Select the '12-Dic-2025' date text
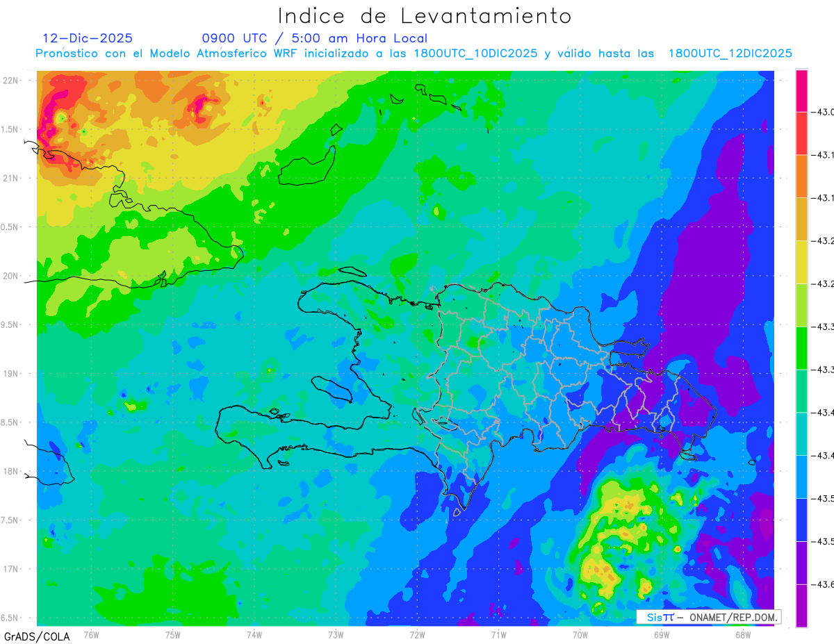 click(x=88, y=38)
